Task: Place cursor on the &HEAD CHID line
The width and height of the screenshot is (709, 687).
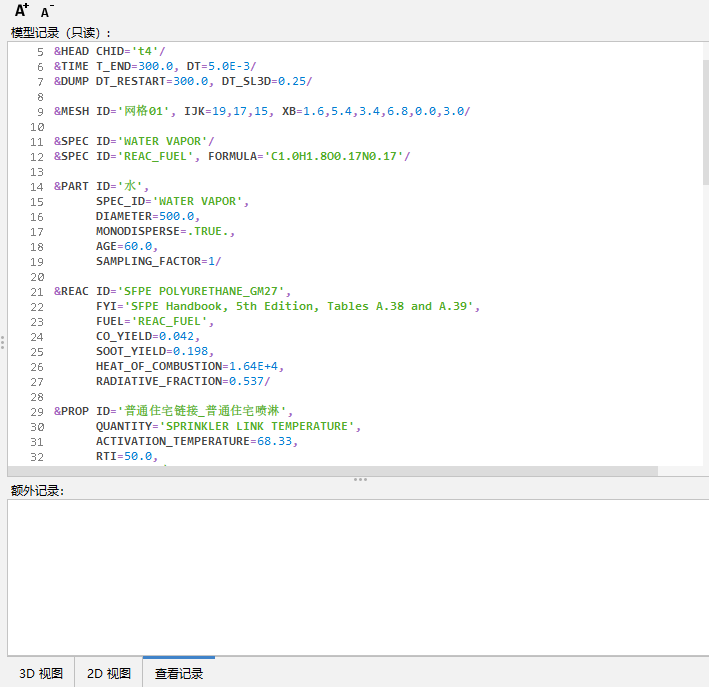Action: click(x=110, y=51)
